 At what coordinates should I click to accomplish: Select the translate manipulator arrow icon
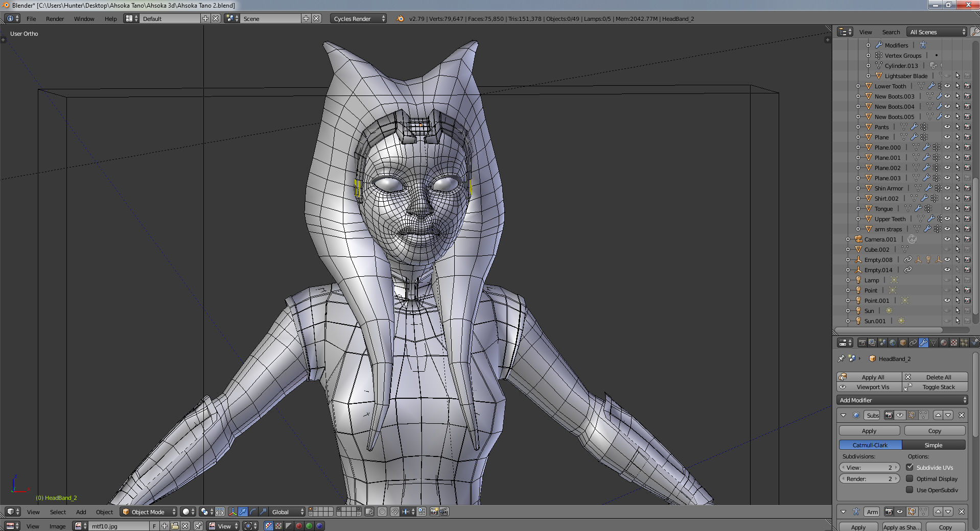[243, 512]
